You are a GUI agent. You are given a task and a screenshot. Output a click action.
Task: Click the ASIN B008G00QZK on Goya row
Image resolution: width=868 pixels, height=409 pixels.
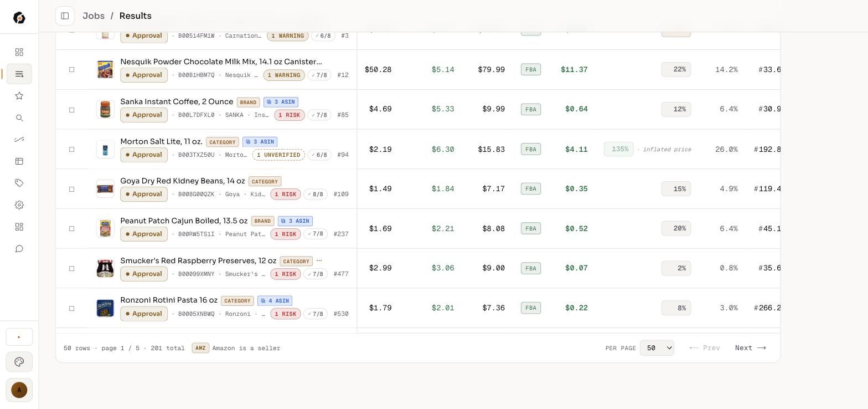196,195
